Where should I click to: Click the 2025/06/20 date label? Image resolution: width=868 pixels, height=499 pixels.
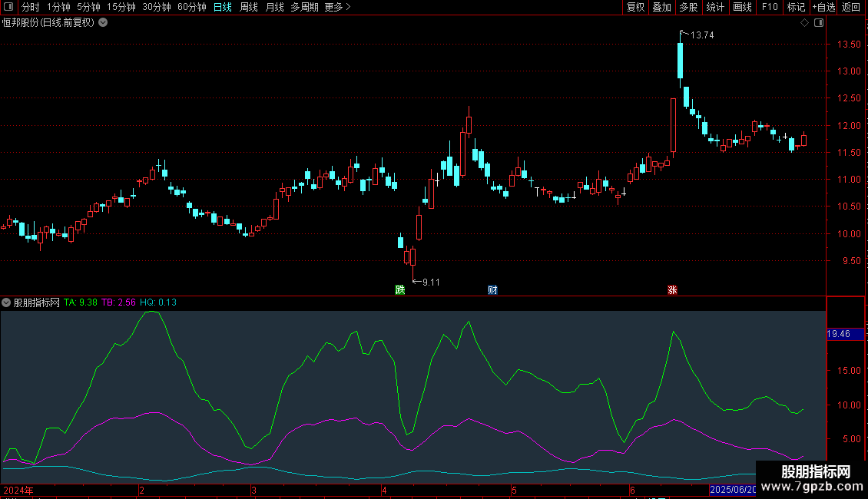[x=732, y=490]
